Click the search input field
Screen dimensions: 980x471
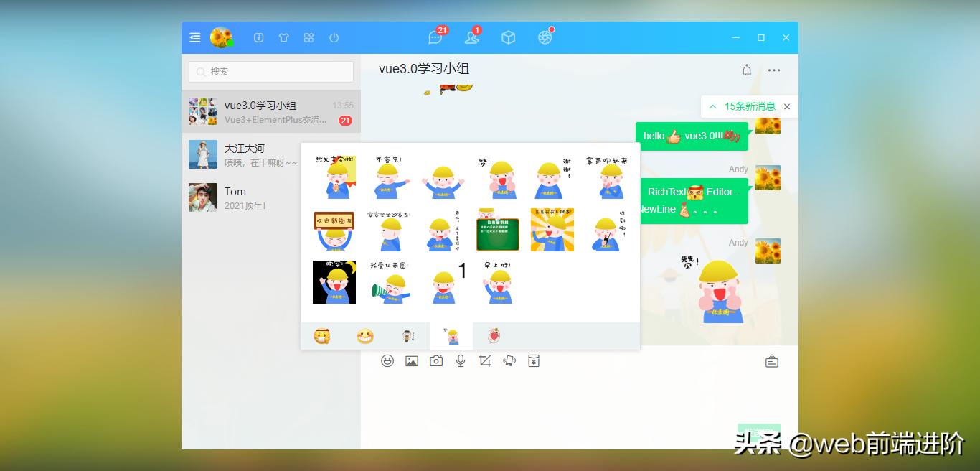tap(270, 72)
